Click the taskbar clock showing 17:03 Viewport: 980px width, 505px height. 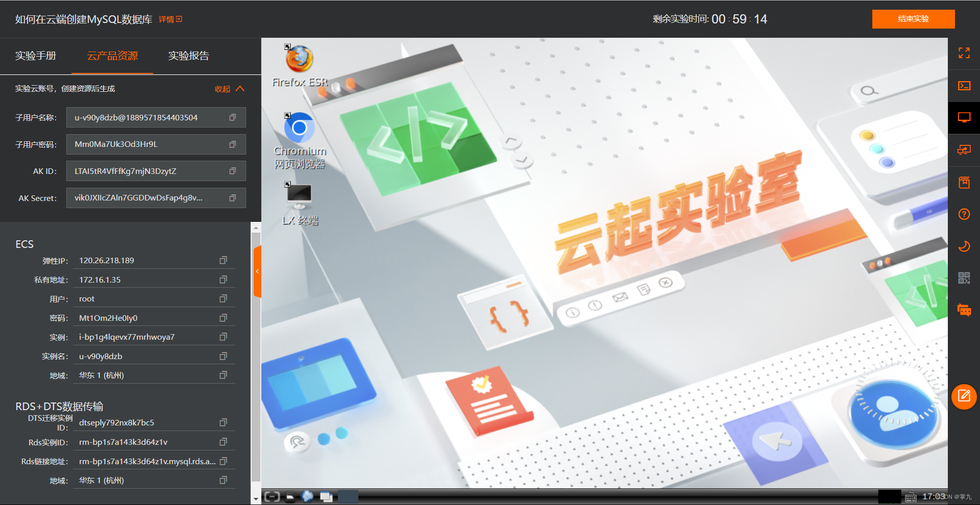tap(933, 496)
